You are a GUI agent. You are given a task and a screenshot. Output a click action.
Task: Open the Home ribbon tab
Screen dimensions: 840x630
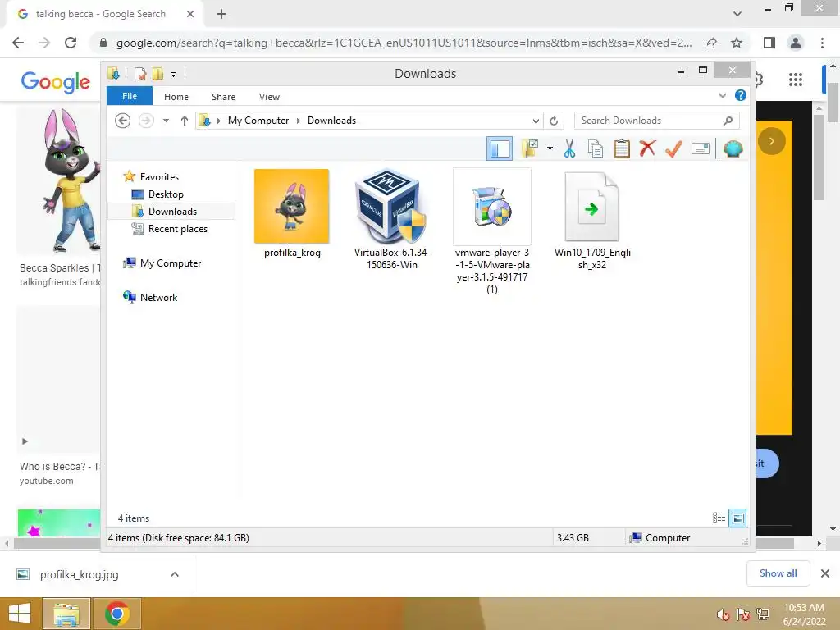(176, 97)
